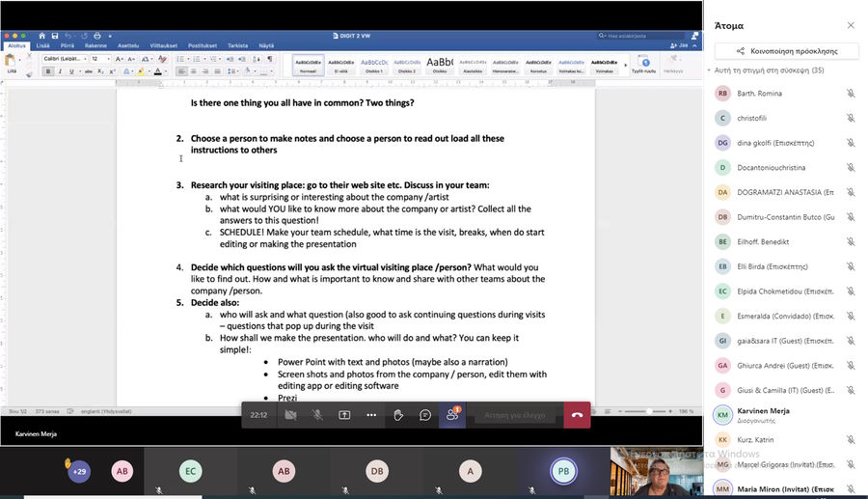Turn on the camera in meeting toolbar
Viewport: 868px width, 499px height.
pos(290,415)
